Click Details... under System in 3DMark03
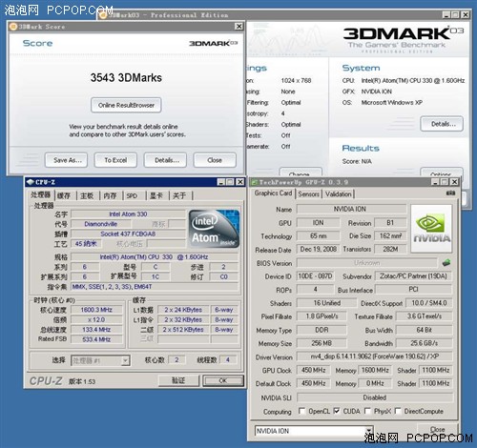 point(443,124)
